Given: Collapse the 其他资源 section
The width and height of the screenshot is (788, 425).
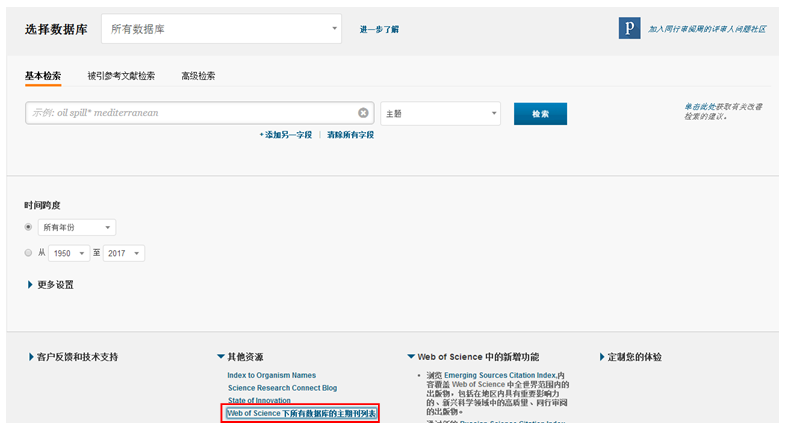Looking at the screenshot, I should [x=240, y=357].
